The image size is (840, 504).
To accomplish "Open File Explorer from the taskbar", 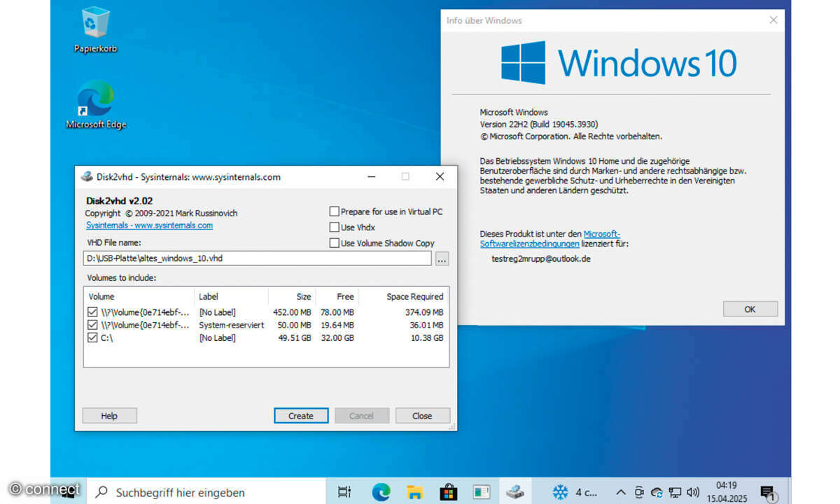I will pyautogui.click(x=414, y=492).
